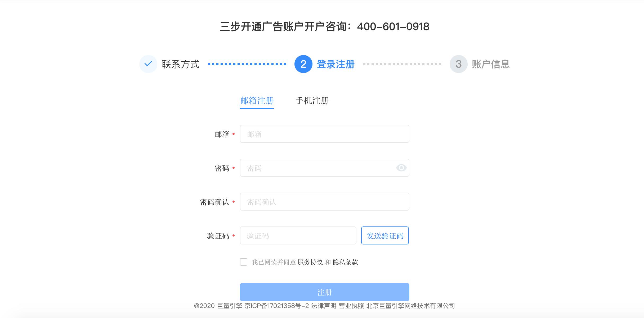Image resolution: width=644 pixels, height=318 pixels.
Task: Toggle password visibility with the eye icon
Action: (x=401, y=168)
